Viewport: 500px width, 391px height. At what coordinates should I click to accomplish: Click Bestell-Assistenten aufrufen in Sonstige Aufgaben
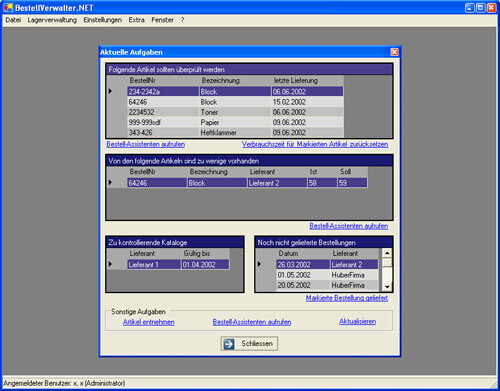point(252,322)
